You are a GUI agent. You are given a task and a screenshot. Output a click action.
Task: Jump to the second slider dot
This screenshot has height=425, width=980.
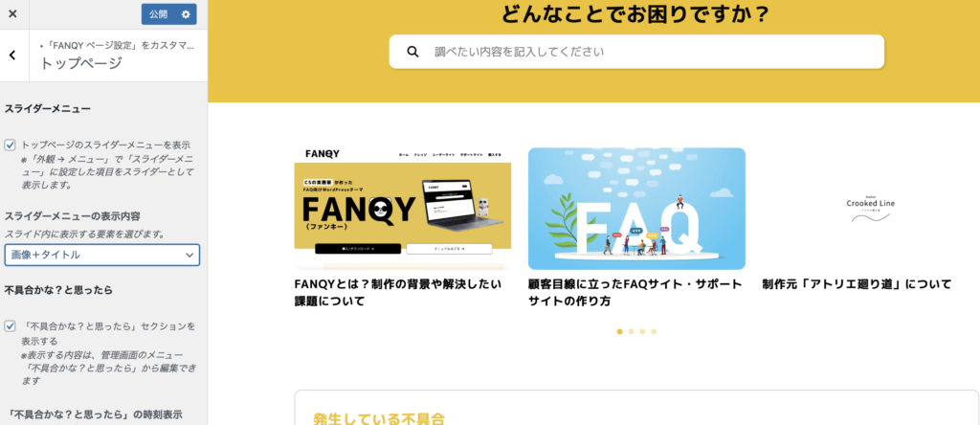tap(632, 332)
